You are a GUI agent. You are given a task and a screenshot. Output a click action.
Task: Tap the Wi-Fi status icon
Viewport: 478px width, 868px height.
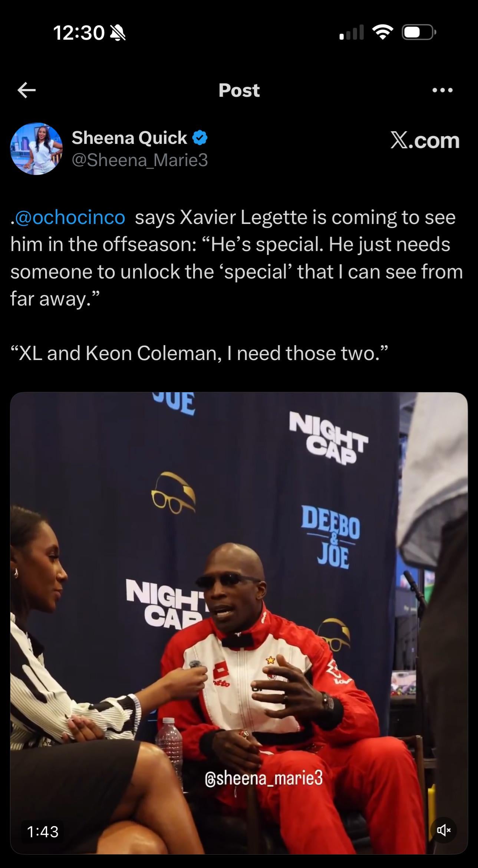point(383,33)
